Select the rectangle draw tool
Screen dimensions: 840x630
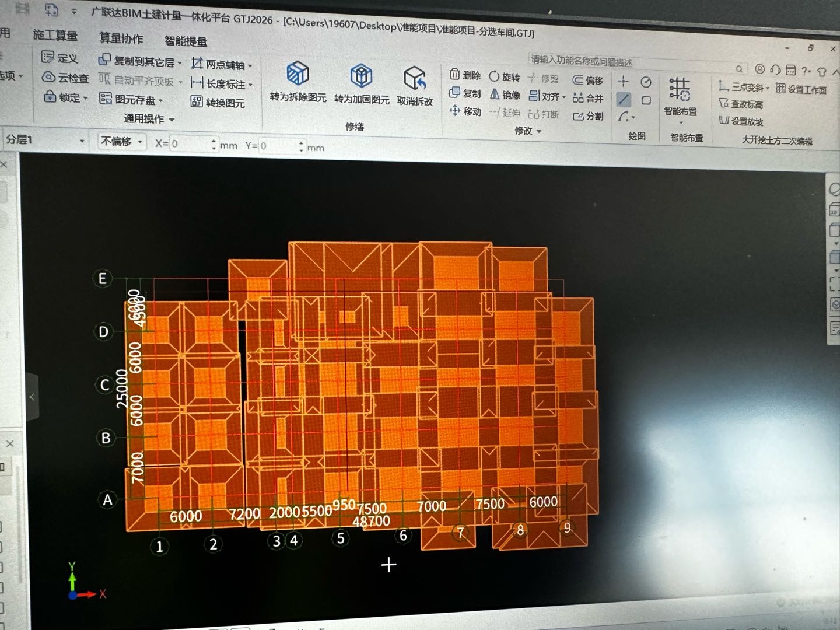tap(646, 100)
